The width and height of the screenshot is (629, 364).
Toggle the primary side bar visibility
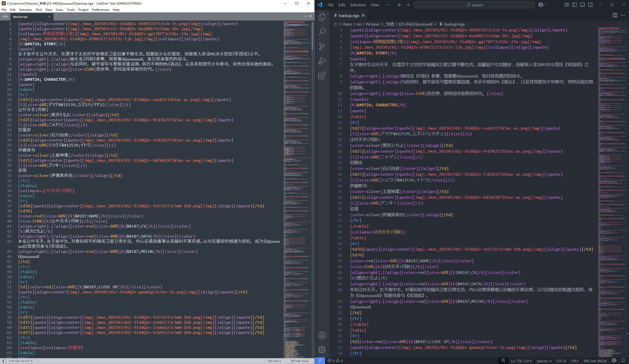(574, 5)
